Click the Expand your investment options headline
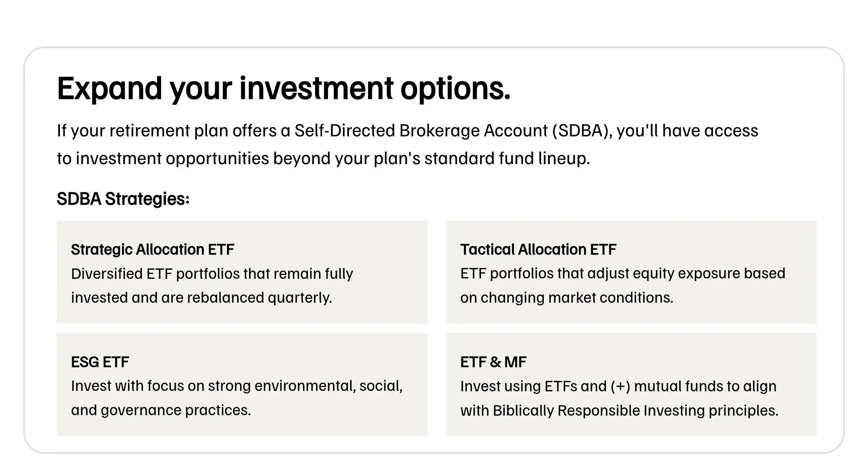The width and height of the screenshot is (868, 463). pyautogui.click(x=284, y=89)
